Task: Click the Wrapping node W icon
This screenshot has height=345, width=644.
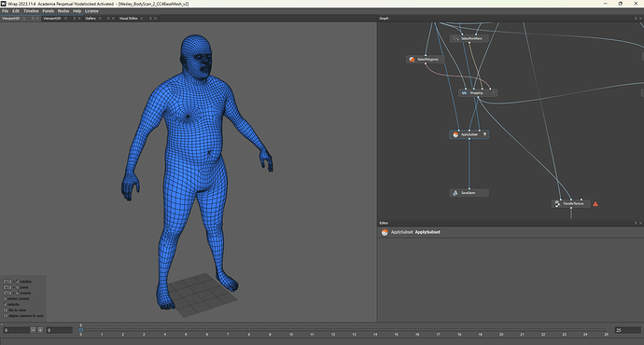Action: (464, 93)
